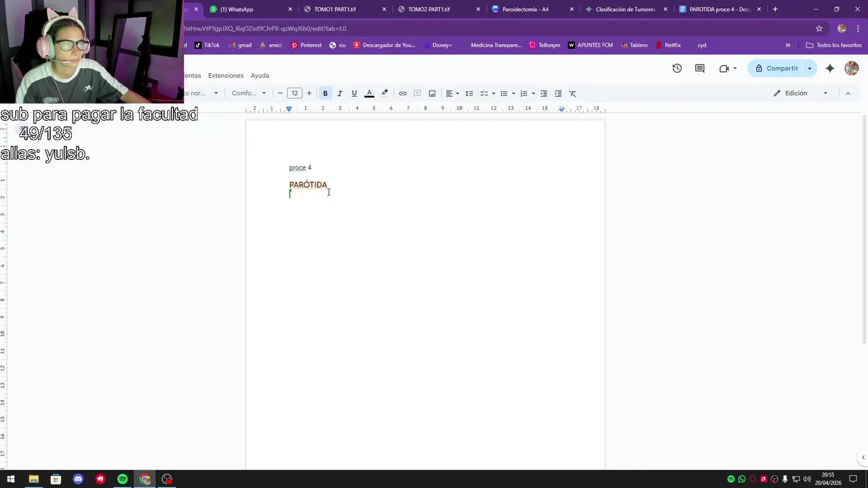Screen dimensions: 868x488
Task: Insert a checklist
Action: coord(484,94)
